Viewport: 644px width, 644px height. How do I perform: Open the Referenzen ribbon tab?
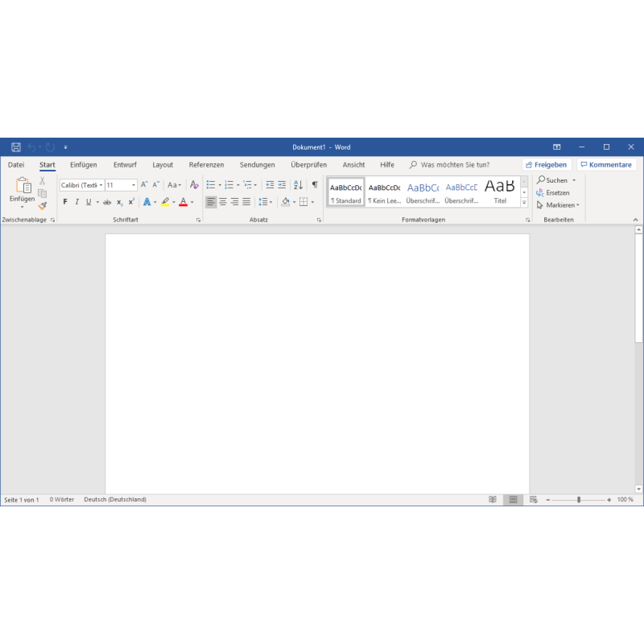pos(206,165)
